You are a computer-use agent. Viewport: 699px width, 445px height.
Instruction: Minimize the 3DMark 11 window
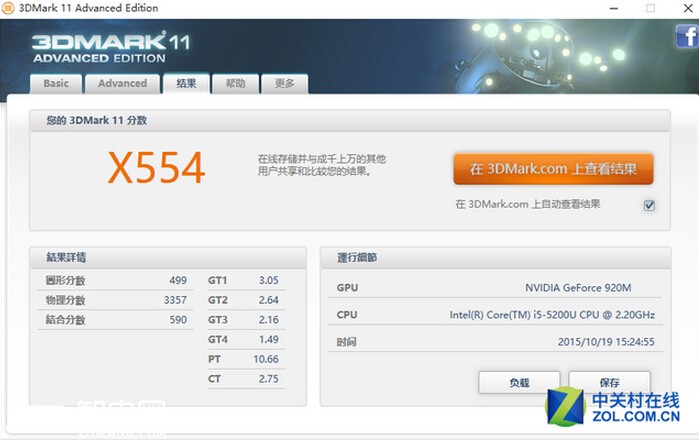click(x=614, y=8)
